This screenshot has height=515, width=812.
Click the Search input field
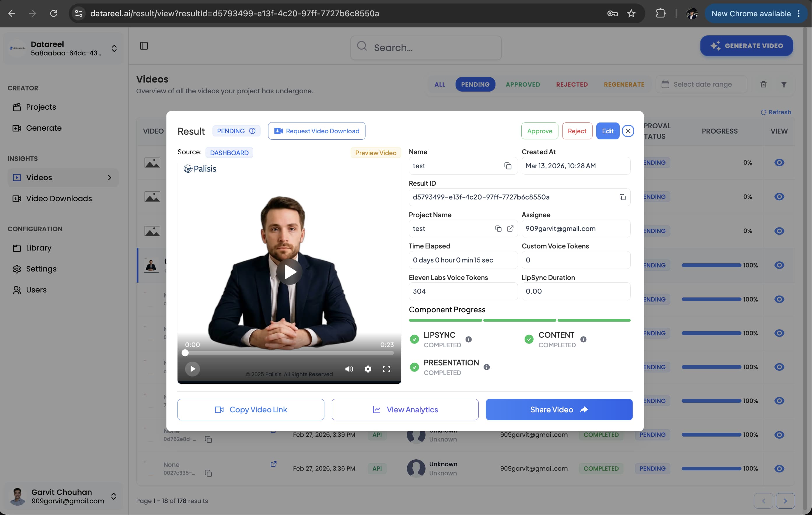426,48
